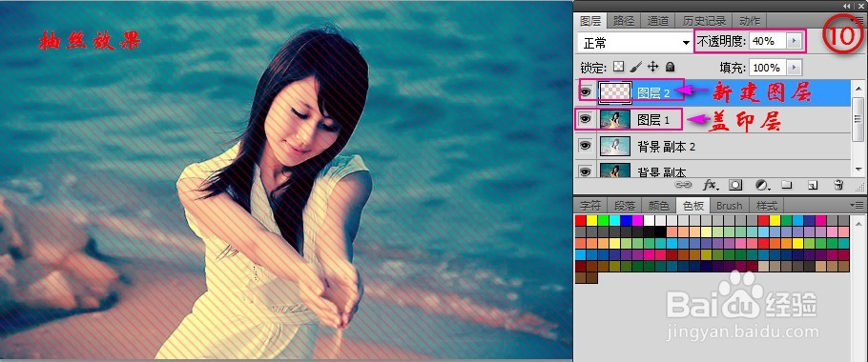
Task: Pick pure red swatch, first in top row
Action: [x=580, y=220]
